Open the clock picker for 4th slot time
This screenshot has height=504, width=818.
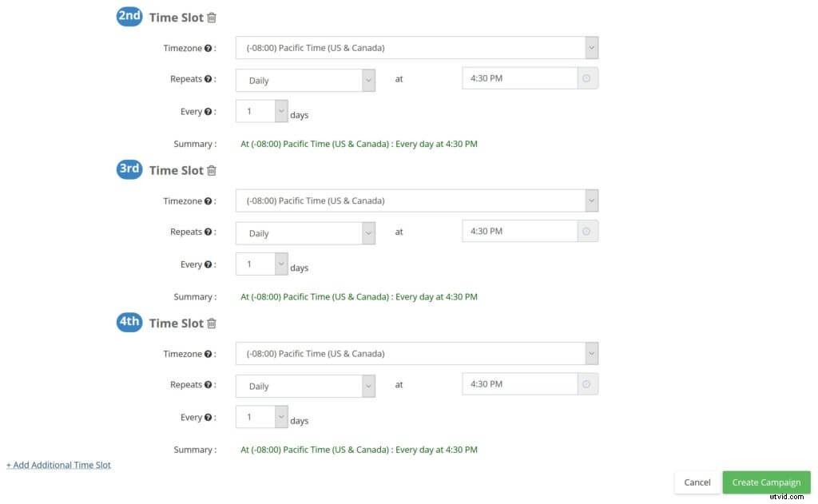(587, 383)
